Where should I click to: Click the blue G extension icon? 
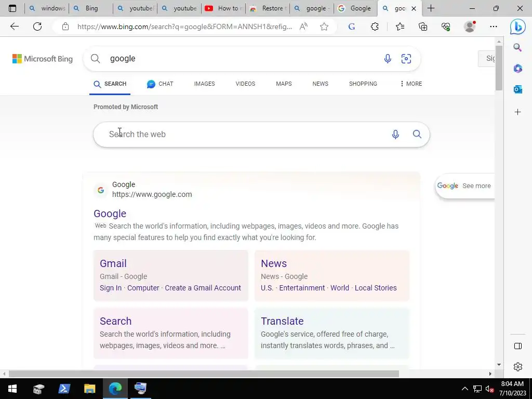pos(352,26)
